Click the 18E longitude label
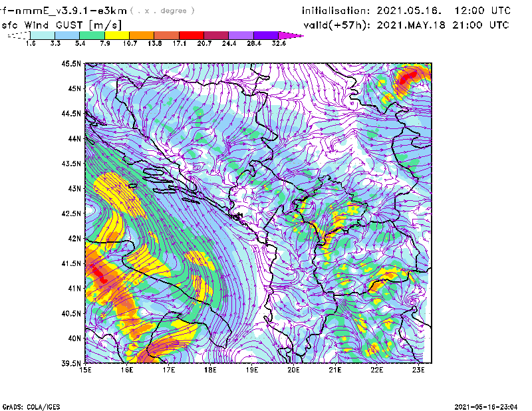 tap(210, 370)
